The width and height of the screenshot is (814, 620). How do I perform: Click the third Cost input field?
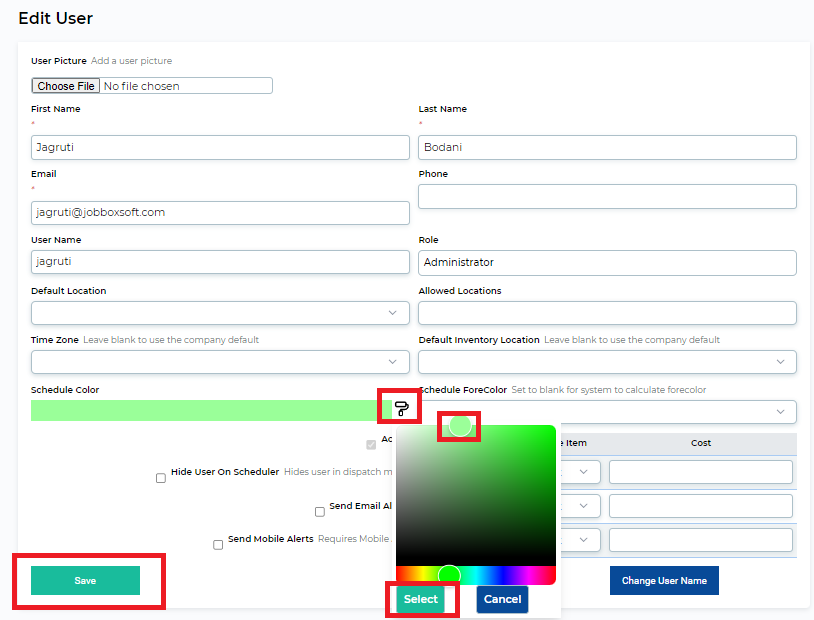point(700,540)
